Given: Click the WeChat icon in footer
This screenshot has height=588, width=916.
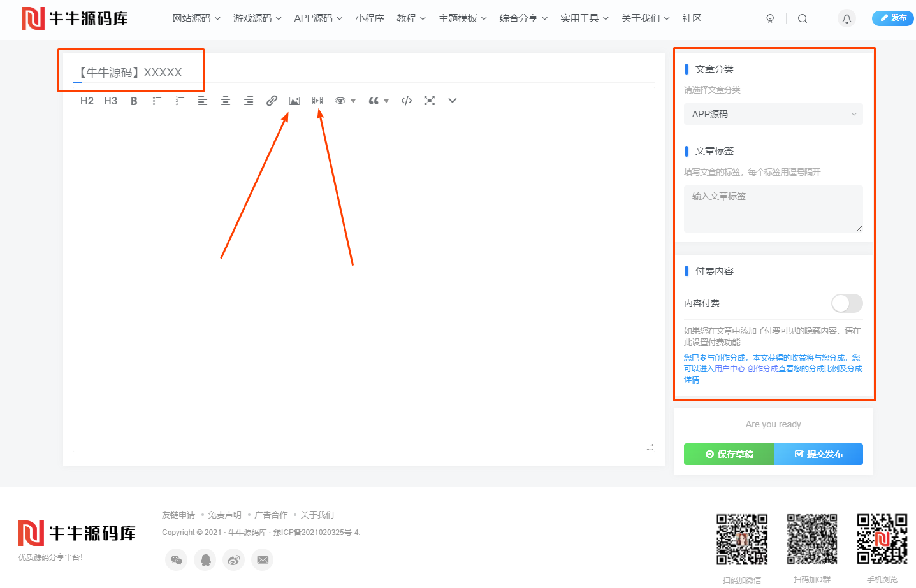Looking at the screenshot, I should pyautogui.click(x=176, y=560).
